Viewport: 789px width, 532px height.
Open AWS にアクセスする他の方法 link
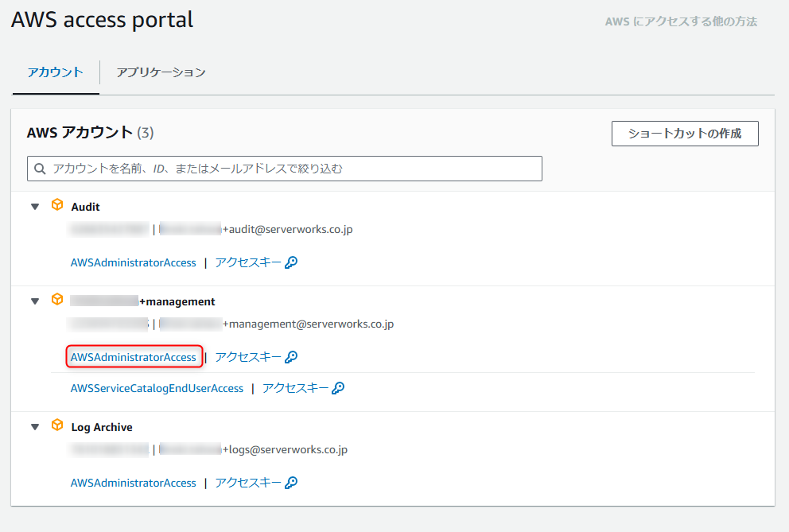click(x=681, y=21)
